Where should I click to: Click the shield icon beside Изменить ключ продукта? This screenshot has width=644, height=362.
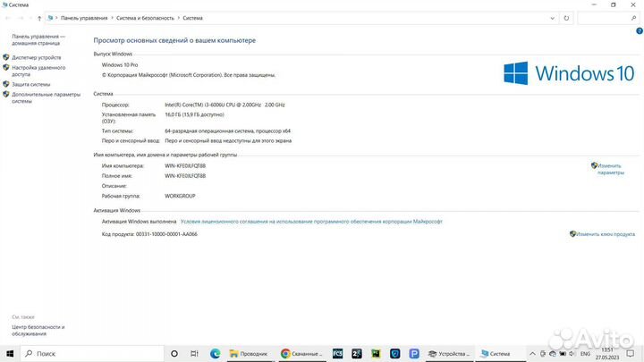(x=572, y=233)
